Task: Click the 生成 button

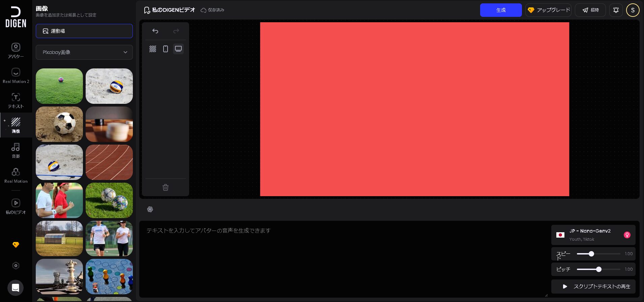Action: 501,10
